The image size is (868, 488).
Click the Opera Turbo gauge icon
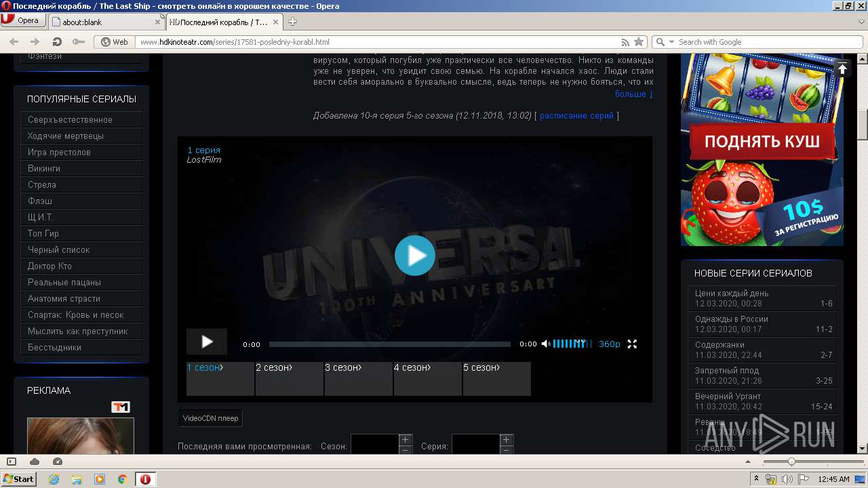pos(58,462)
